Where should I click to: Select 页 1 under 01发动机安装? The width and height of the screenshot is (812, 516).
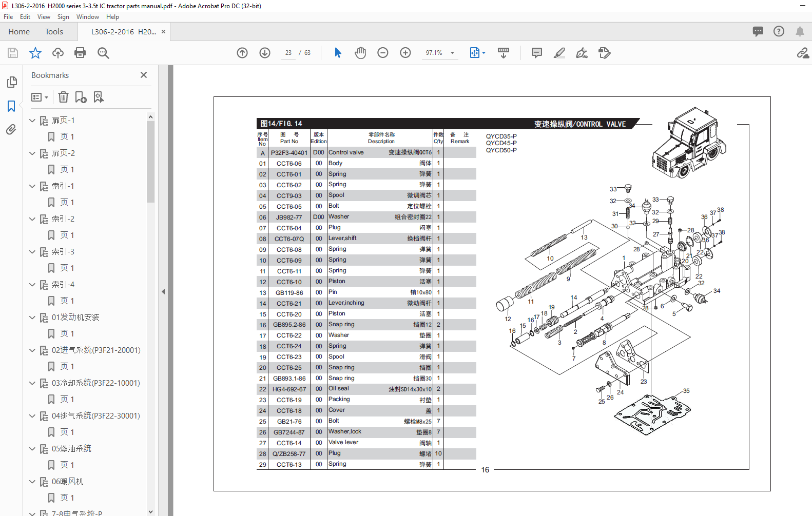[67, 334]
